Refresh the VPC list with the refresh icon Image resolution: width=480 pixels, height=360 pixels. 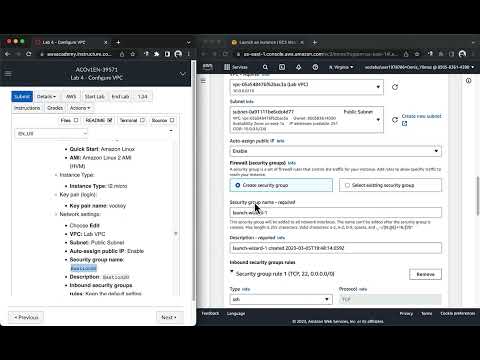[x=395, y=87]
